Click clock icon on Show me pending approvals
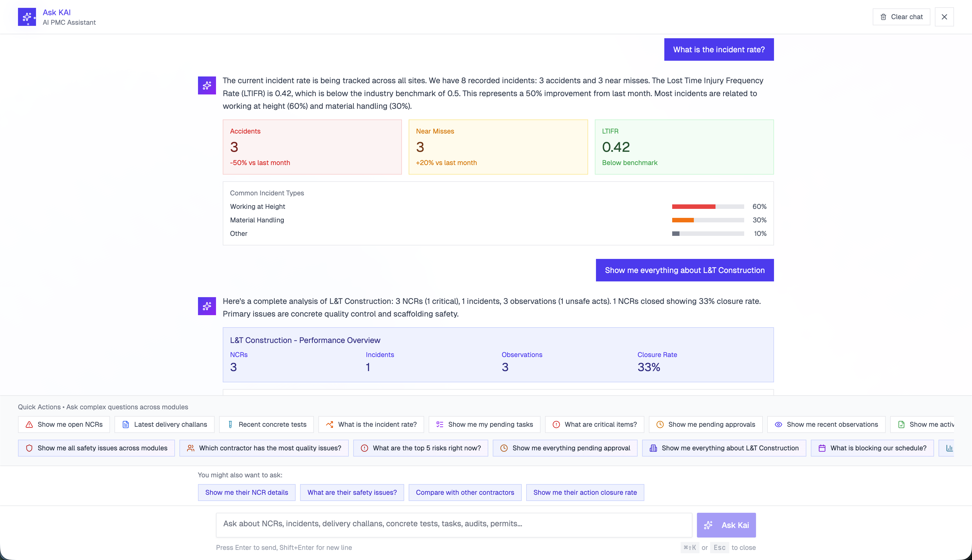The image size is (972, 560). pos(660,424)
